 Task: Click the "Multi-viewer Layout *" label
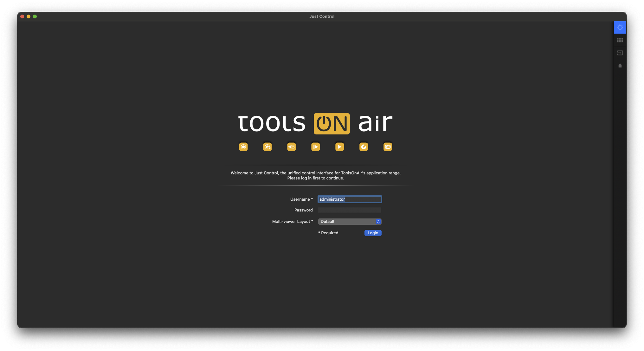click(x=293, y=222)
